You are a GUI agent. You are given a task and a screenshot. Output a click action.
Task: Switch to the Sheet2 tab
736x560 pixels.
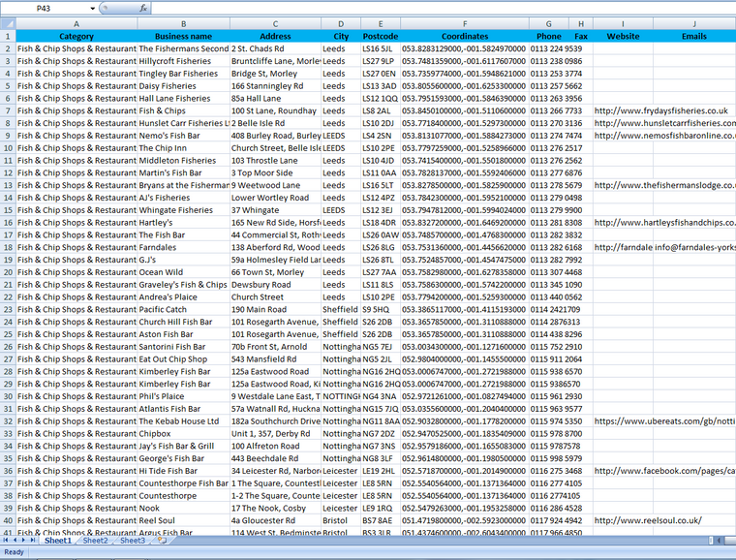tap(95, 541)
